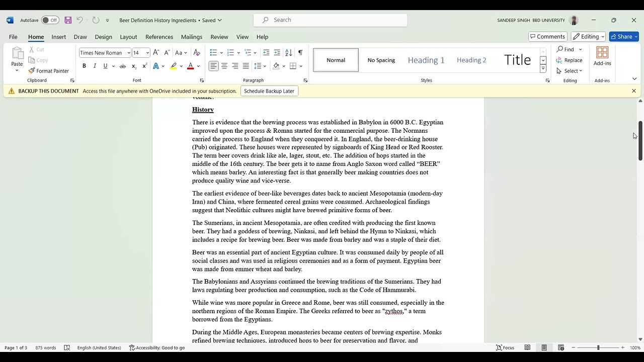644x362 pixels.
Task: Expand borders dropdown arrow
Action: pyautogui.click(x=301, y=66)
